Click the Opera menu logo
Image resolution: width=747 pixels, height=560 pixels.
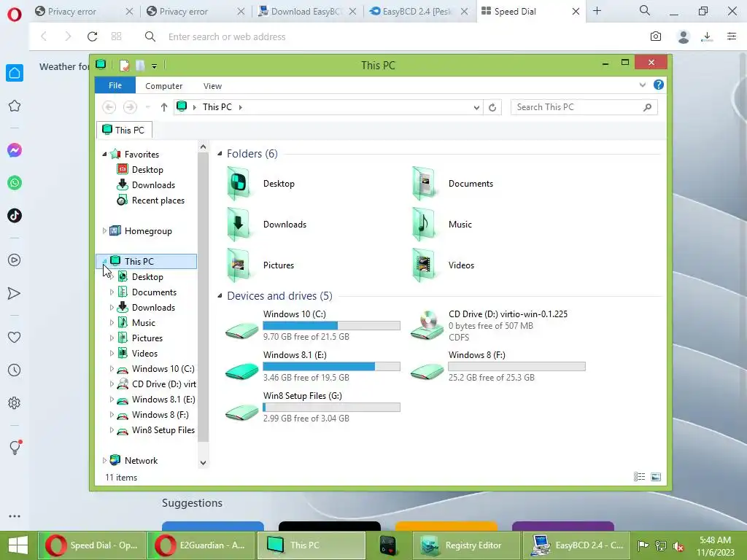[x=15, y=15]
